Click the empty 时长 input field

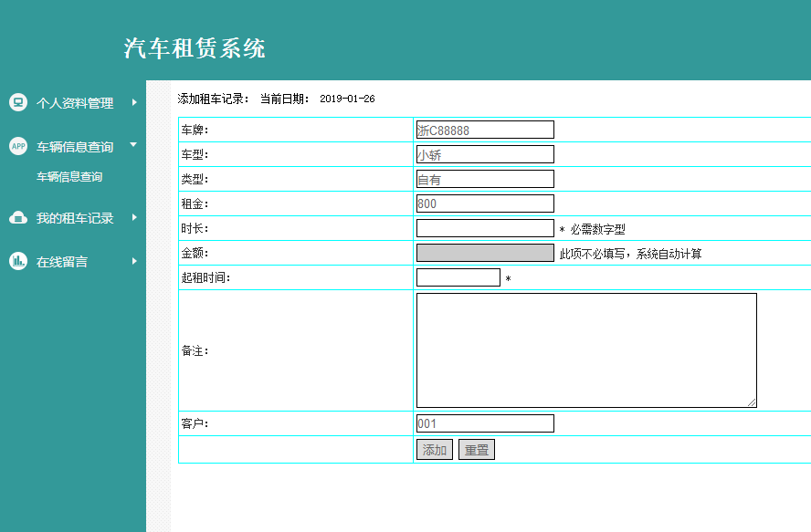click(x=485, y=228)
